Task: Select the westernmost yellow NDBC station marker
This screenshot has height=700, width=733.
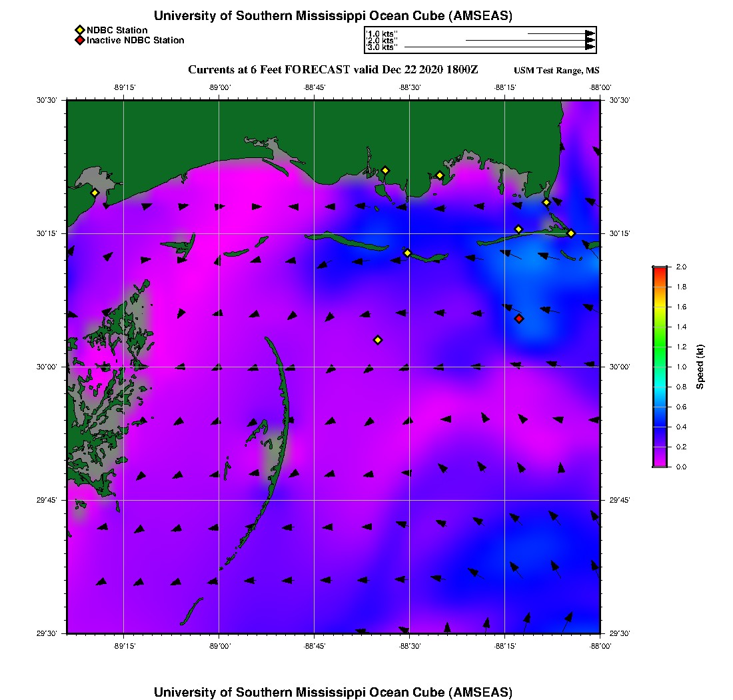Action: [x=95, y=193]
